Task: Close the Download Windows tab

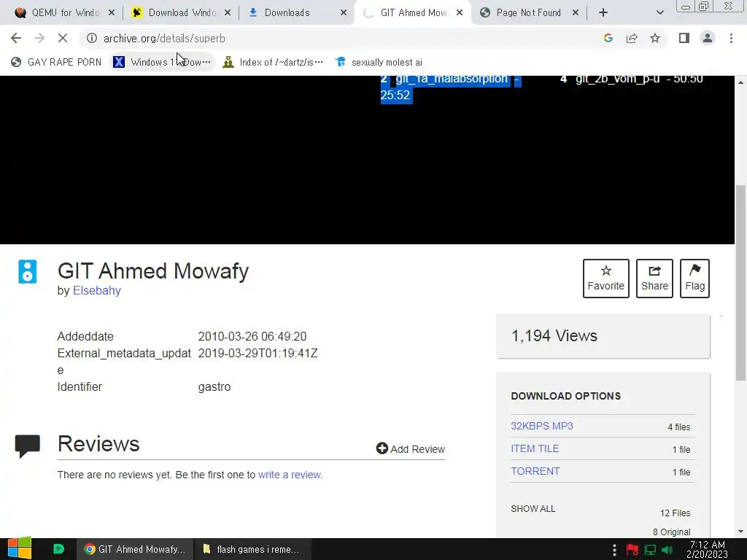Action: coord(228,13)
